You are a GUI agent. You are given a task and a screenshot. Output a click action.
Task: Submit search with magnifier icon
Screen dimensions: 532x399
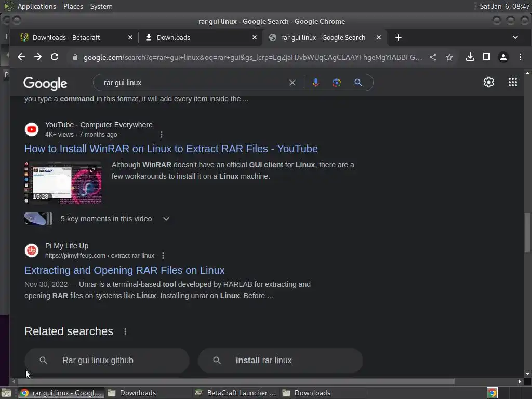click(358, 83)
